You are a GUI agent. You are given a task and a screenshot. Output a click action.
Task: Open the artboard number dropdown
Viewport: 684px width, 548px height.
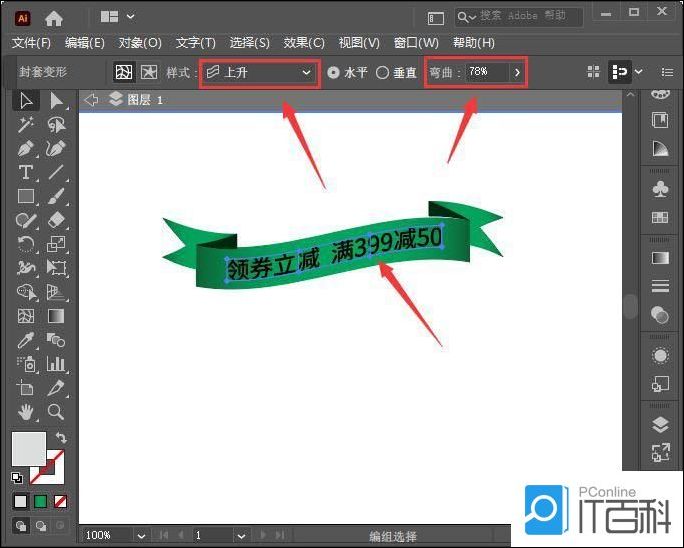(x=241, y=535)
